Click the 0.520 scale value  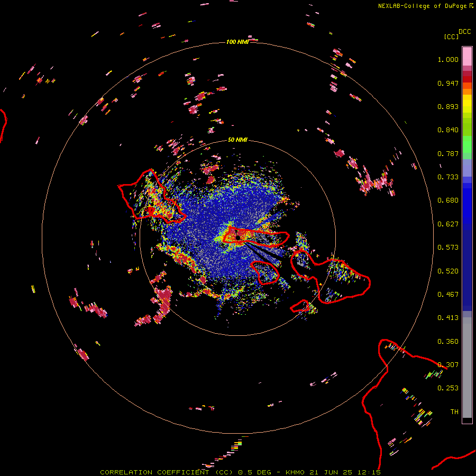click(448, 271)
